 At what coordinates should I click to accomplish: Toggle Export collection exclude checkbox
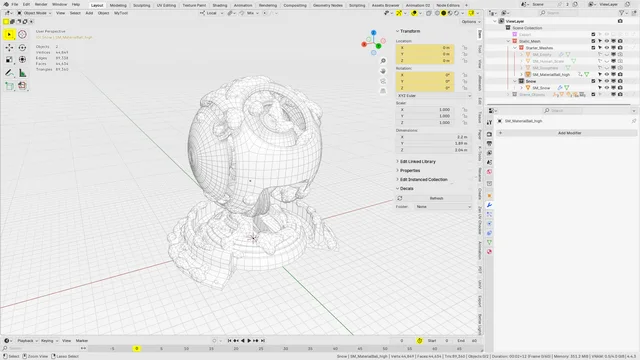(x=593, y=34)
